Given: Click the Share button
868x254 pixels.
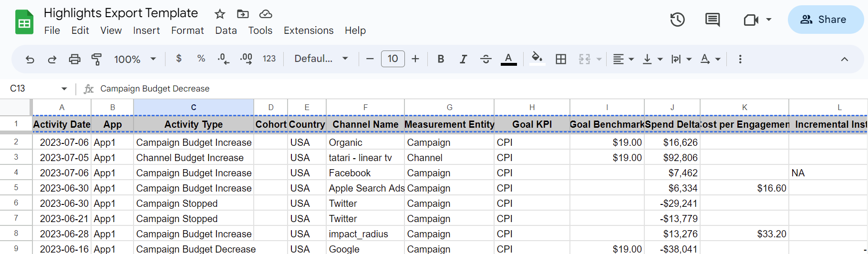Looking at the screenshot, I should tap(825, 20).
